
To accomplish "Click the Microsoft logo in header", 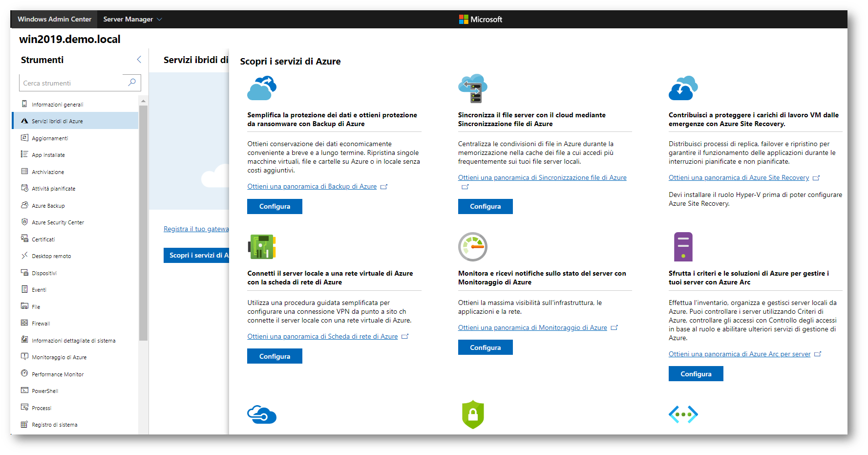I will pos(480,20).
